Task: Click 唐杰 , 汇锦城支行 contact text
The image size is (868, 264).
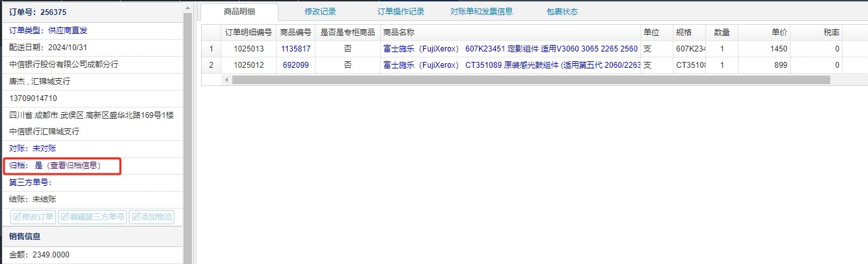Action: (40, 81)
